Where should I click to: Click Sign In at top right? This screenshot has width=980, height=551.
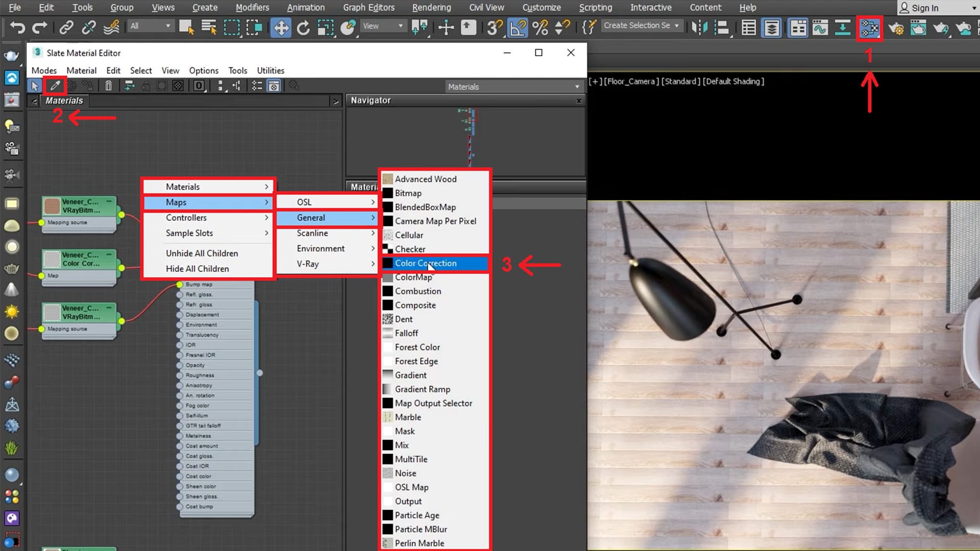coord(925,8)
